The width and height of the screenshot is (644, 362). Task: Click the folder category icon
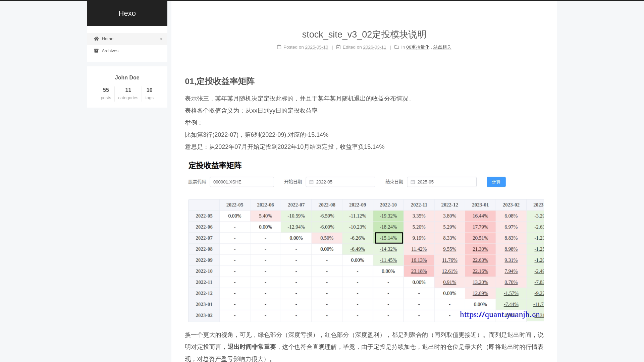[397, 47]
